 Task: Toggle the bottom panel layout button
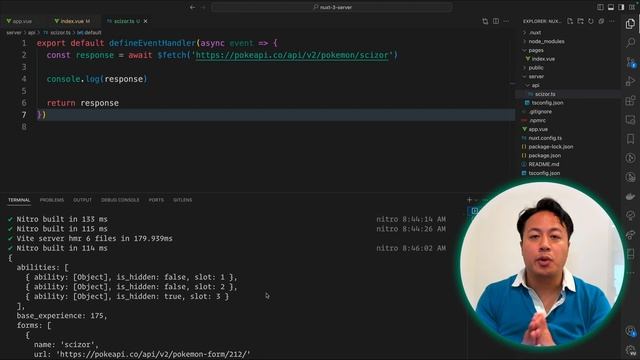coord(611,7)
